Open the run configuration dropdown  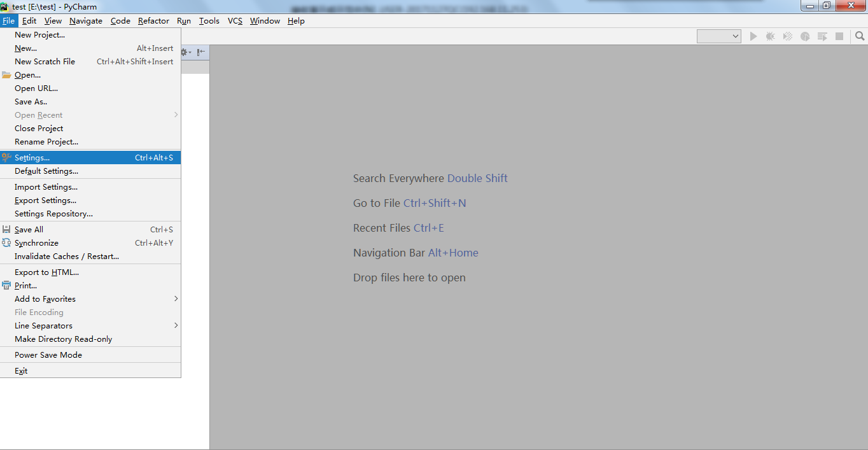[x=719, y=36]
